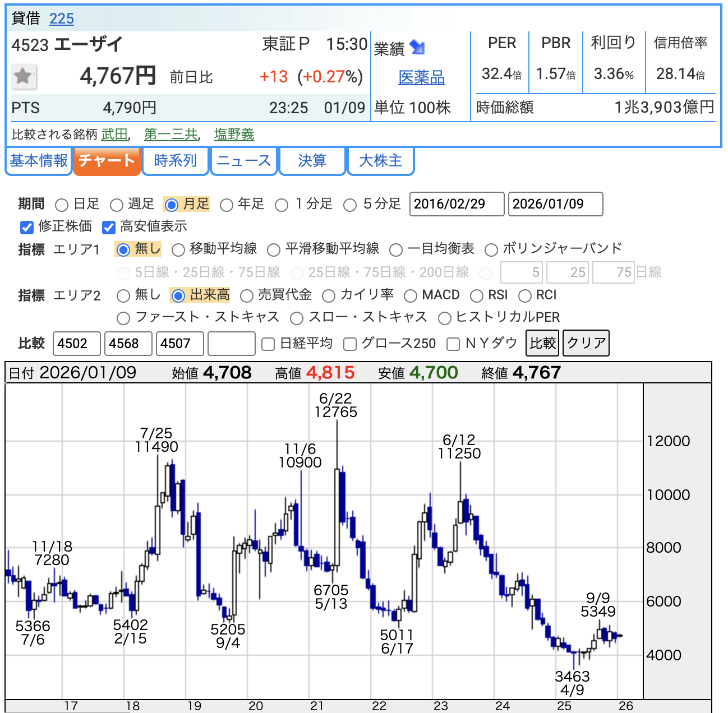Screen dimensions: 728x713
Task: Click the star favorite icon
Action: pos(24,76)
